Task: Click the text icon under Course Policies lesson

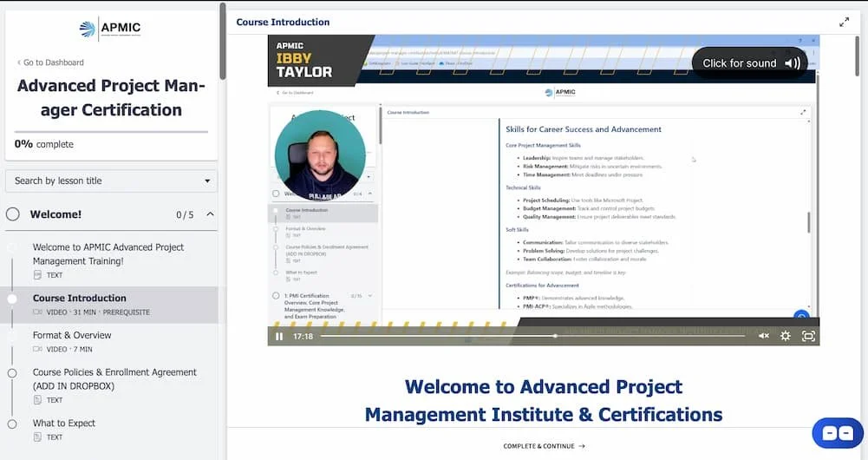Action: [x=37, y=400]
